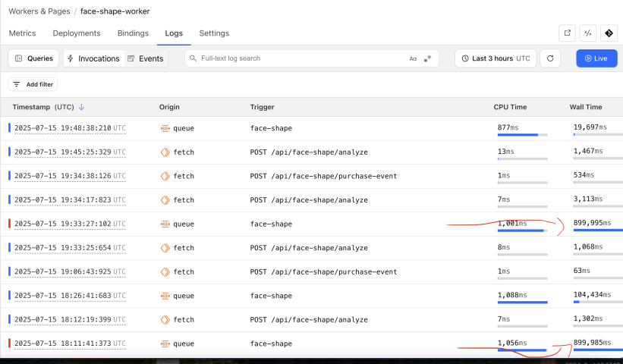This screenshot has height=364, width=623.
Task: Click the fetch icon on the 19:06:43 row
Action: [x=165, y=271]
